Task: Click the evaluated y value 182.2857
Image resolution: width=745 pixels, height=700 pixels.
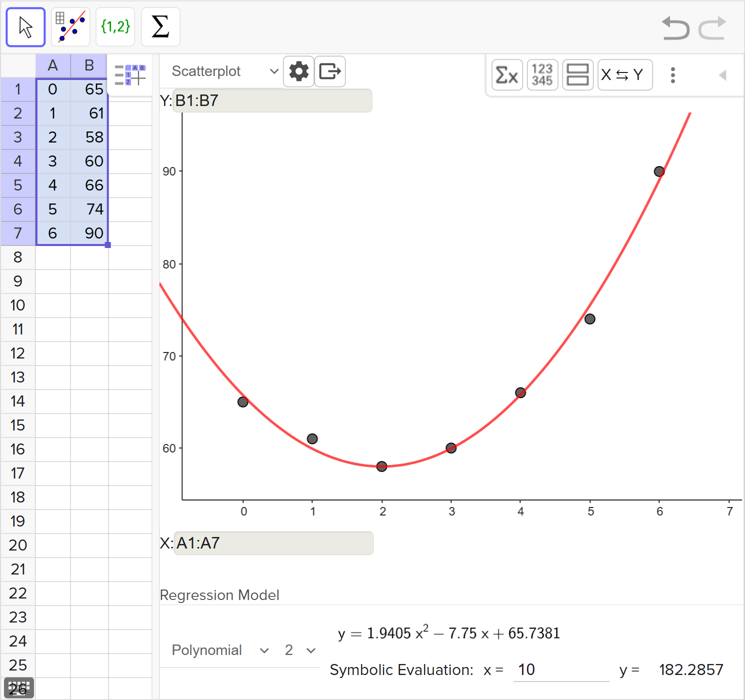Action: [691, 670]
